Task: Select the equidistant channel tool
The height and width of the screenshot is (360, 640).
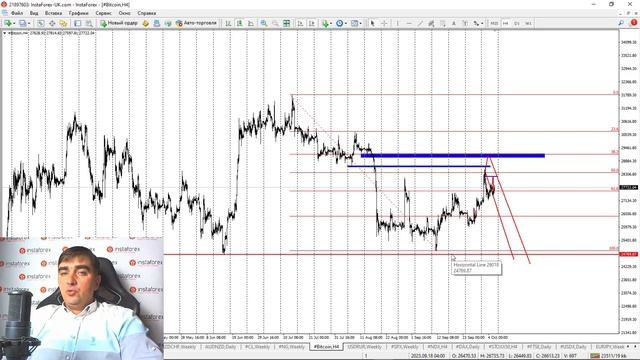Action: coord(431,23)
